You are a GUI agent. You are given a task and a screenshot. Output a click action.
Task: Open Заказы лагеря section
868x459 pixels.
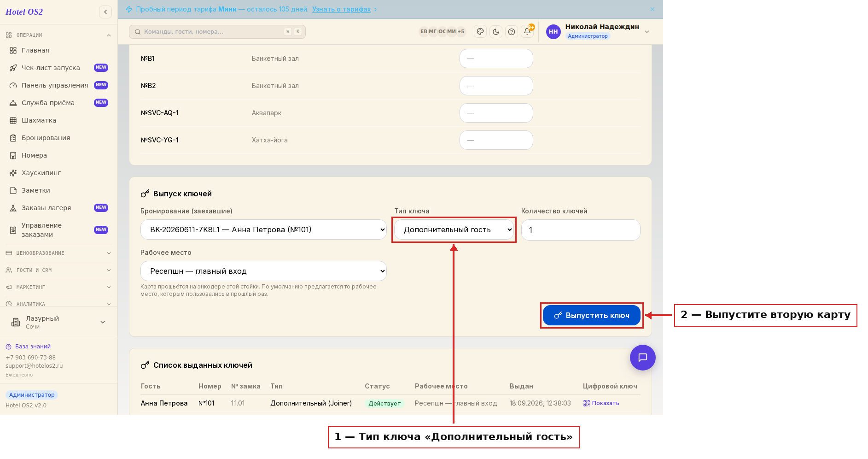coord(58,208)
